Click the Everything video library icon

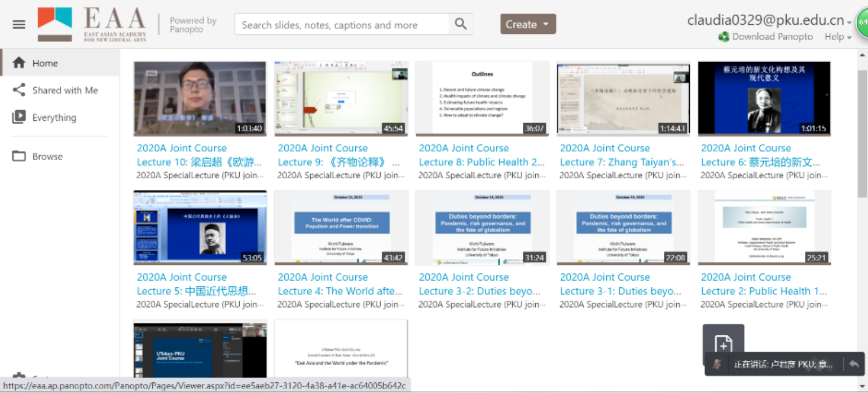[x=19, y=117]
